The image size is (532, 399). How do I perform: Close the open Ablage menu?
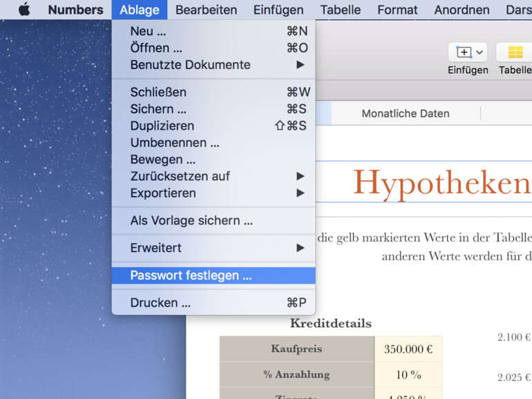(140, 10)
